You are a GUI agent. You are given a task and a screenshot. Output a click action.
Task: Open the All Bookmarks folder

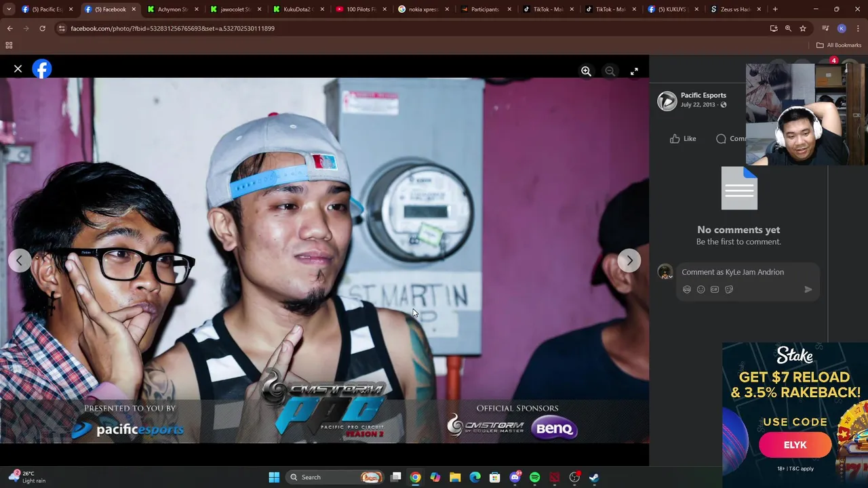(839, 45)
